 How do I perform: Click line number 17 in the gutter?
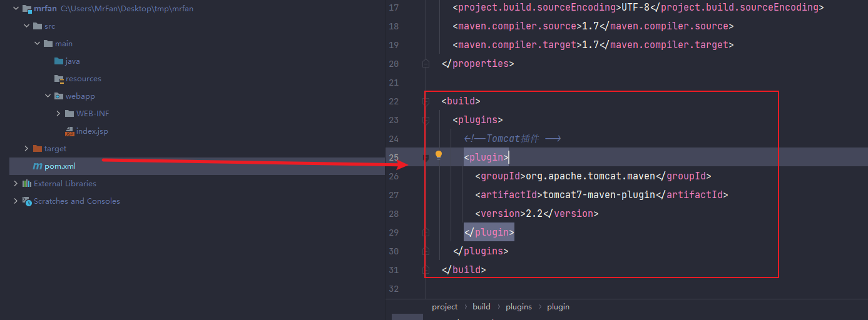pos(393,7)
